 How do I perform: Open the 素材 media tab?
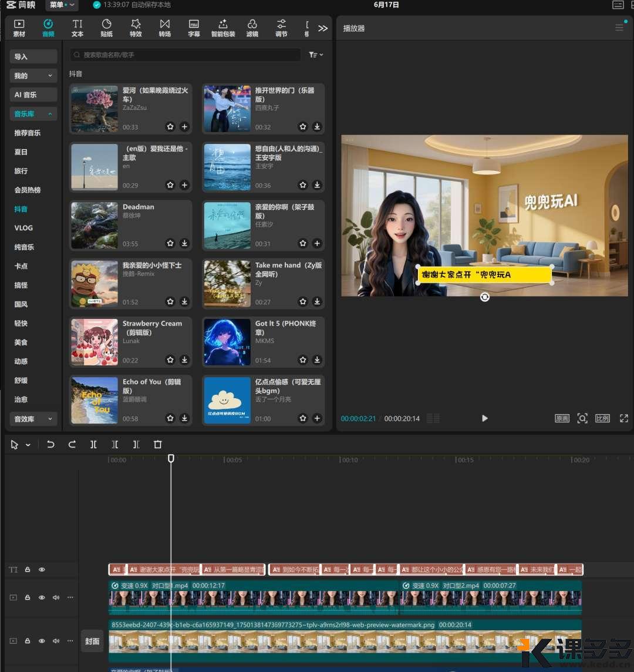(19, 28)
